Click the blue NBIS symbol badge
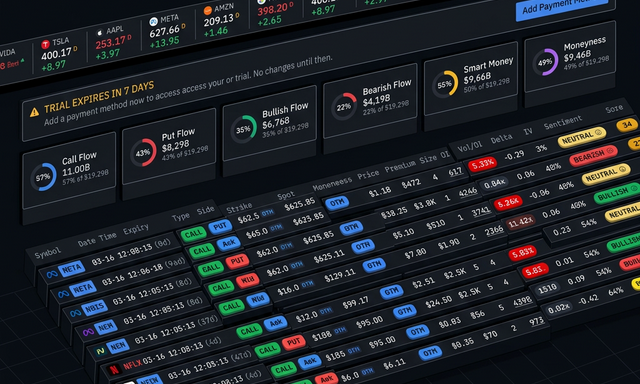 95,308
